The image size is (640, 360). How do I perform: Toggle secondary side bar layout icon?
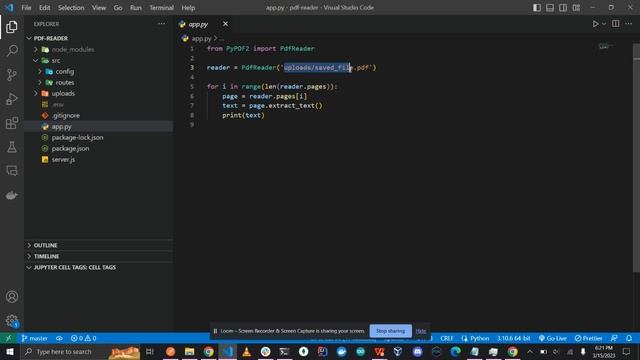click(x=563, y=8)
